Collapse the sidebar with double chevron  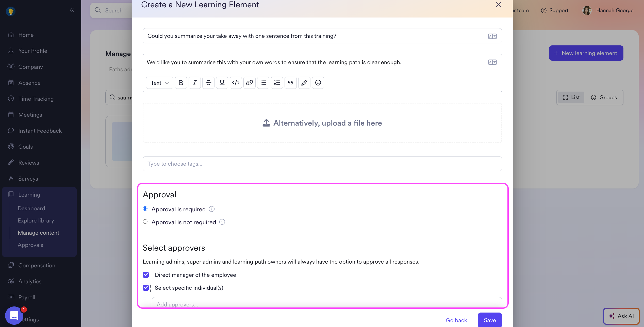click(72, 10)
